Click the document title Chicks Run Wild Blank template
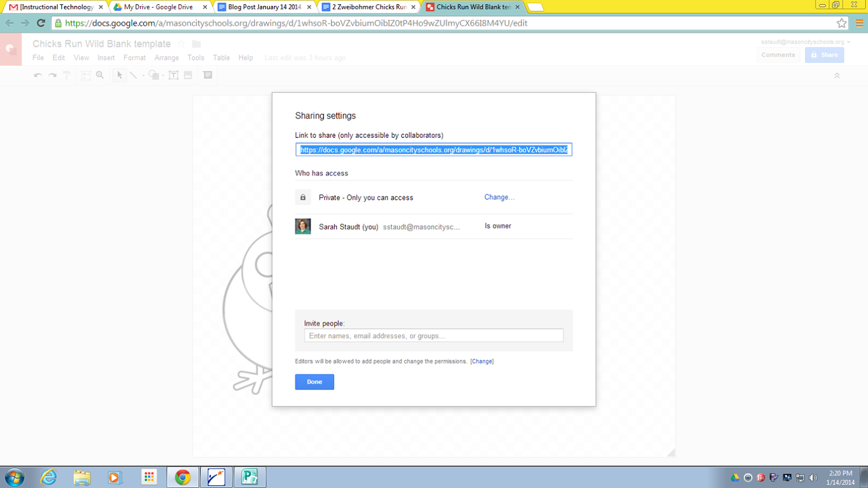 [101, 44]
